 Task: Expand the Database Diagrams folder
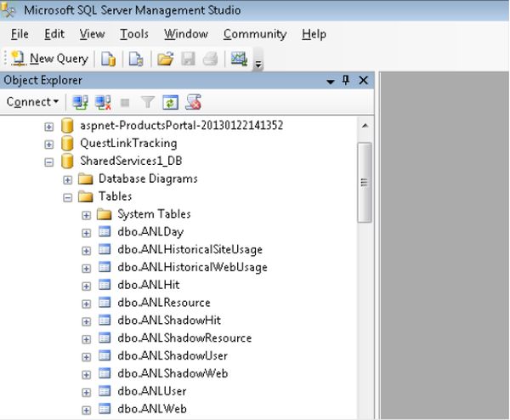coord(68,179)
